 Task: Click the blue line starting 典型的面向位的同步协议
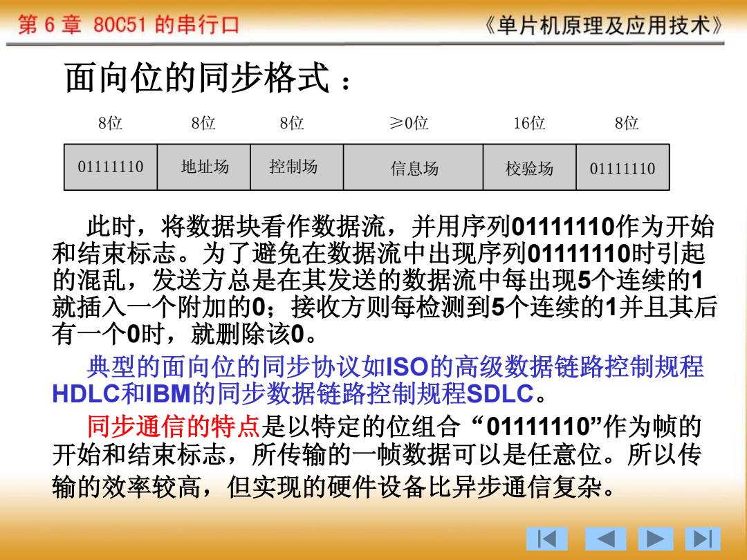[395, 366]
